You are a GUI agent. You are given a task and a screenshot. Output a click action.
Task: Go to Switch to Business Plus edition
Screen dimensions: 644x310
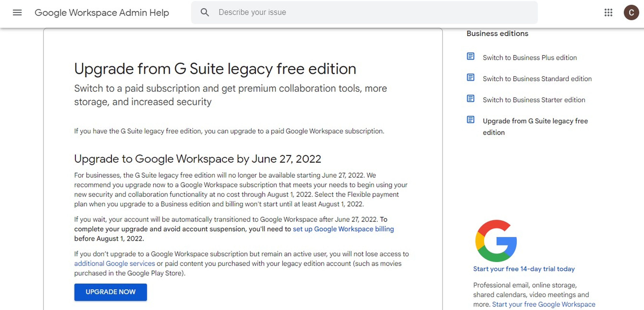click(529, 58)
